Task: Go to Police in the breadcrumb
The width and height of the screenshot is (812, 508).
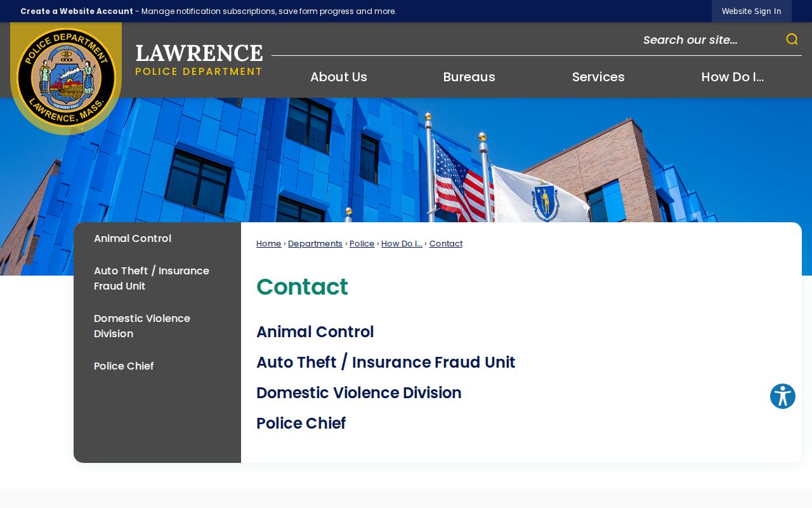Action: click(362, 244)
